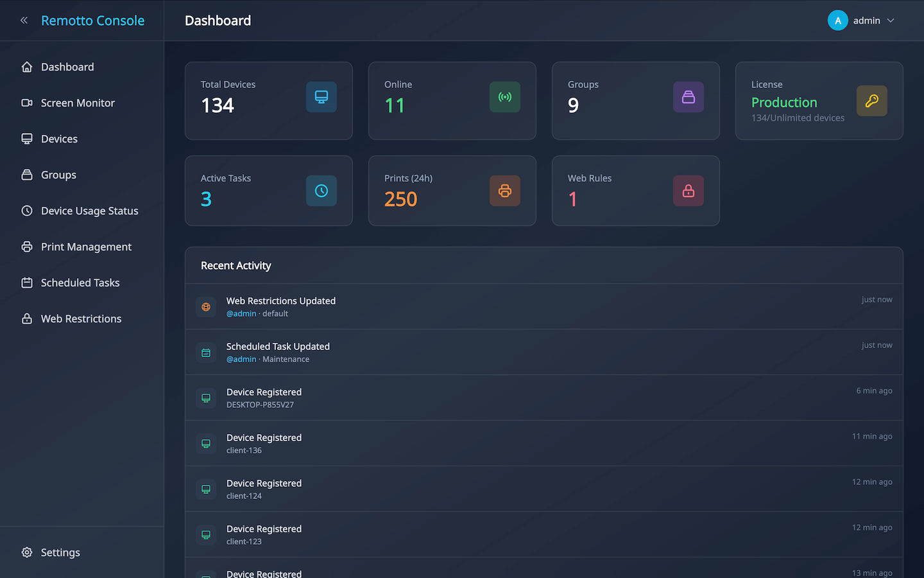
Task: Click the Online broadcast signal icon
Action: tap(505, 97)
